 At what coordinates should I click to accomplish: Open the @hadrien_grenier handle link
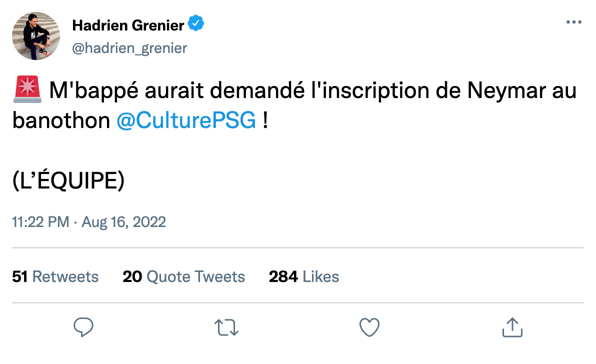129,48
